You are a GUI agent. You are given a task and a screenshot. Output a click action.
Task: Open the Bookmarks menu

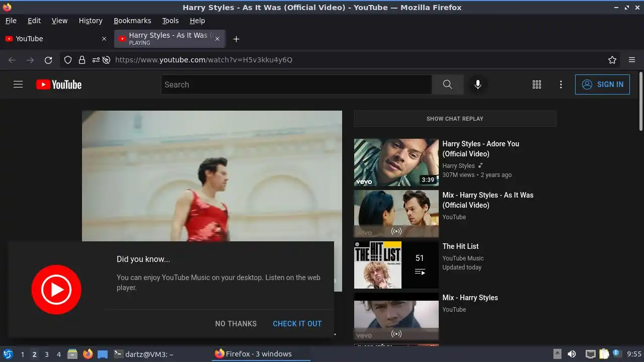[x=132, y=21]
